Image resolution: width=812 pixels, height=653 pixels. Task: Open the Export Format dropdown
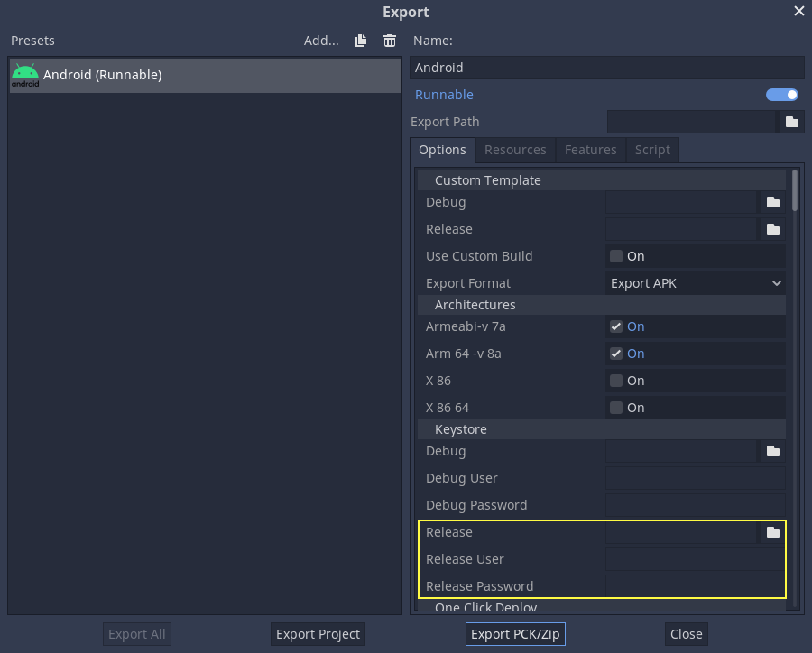click(x=695, y=283)
